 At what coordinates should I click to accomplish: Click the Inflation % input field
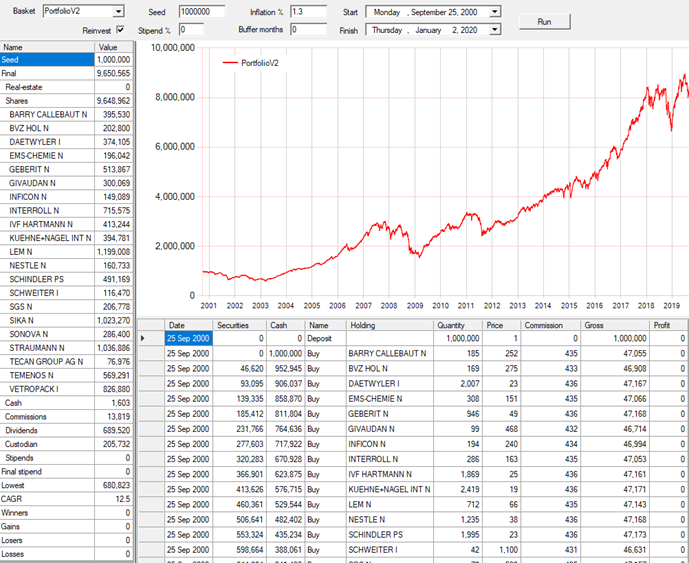(308, 12)
